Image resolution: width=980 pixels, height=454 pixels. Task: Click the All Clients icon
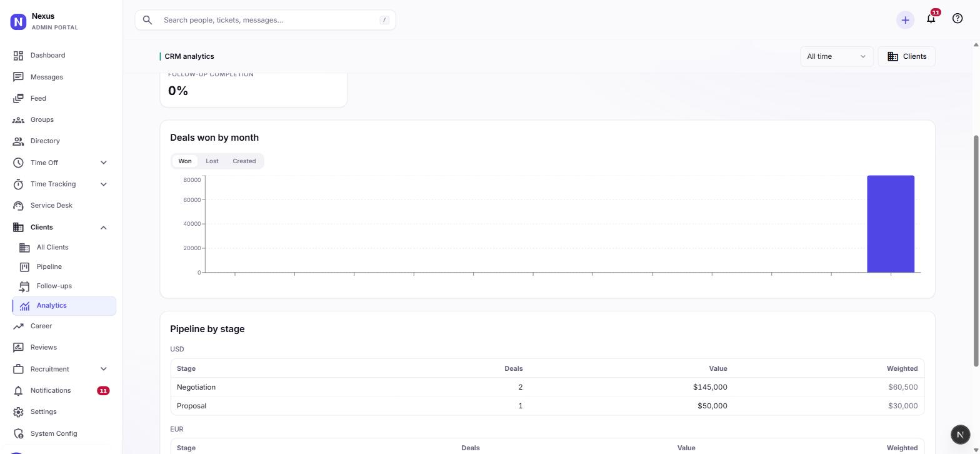pyautogui.click(x=24, y=248)
